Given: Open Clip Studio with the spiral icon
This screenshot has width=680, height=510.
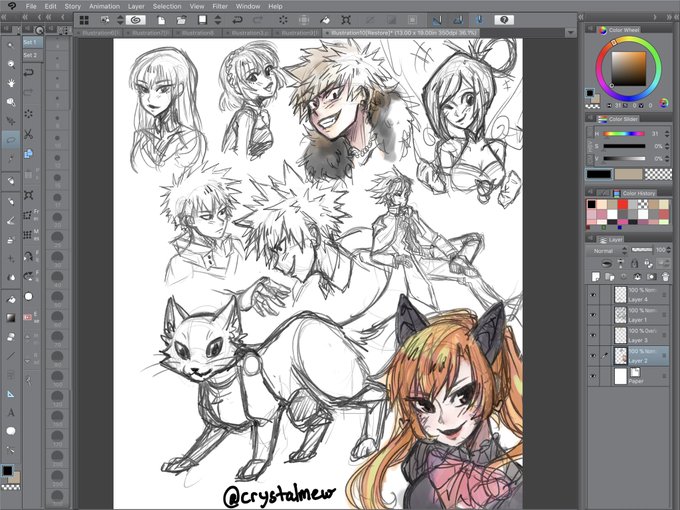Looking at the screenshot, I should tap(136, 20).
